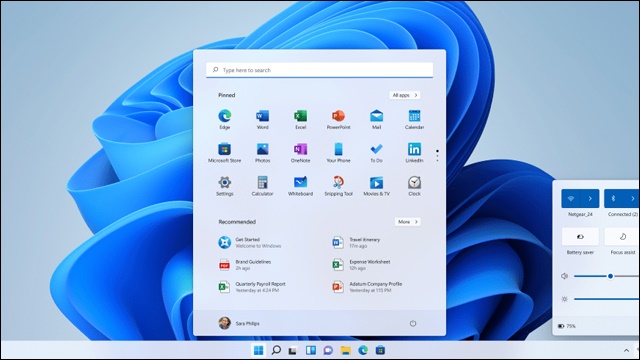Click the pinned apps page dots
This screenshot has height=360, width=640.
point(437,156)
